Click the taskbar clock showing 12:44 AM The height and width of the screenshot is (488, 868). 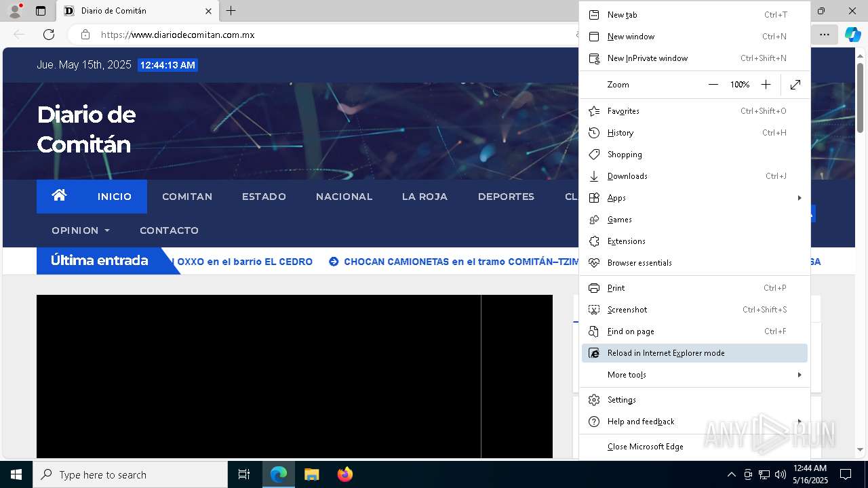[810, 474]
